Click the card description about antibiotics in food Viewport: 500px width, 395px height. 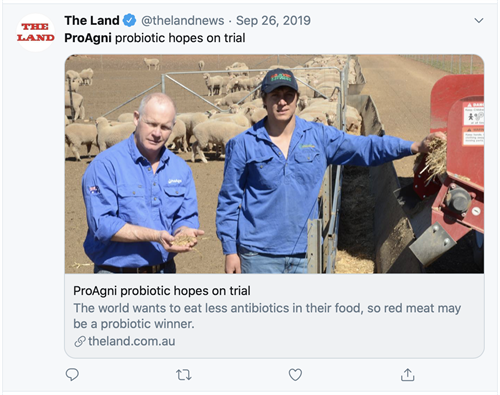click(267, 316)
